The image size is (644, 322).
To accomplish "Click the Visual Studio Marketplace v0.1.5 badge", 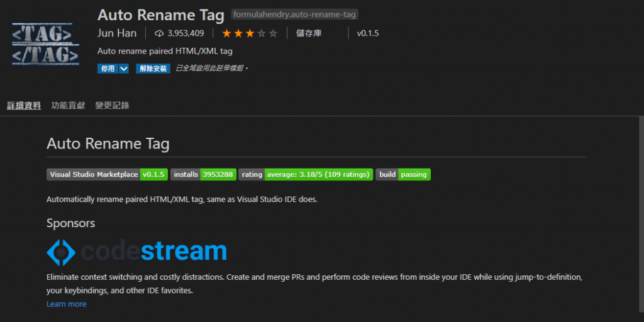I will [107, 175].
